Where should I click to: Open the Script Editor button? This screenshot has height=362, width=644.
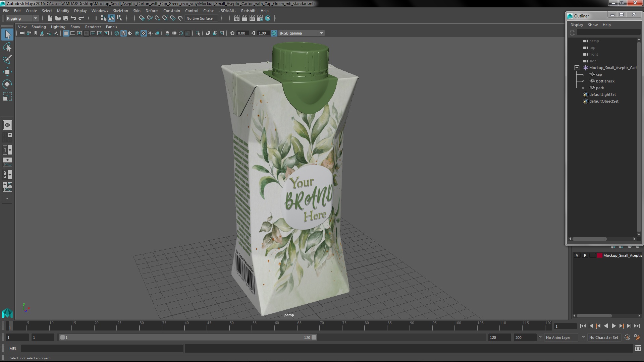[x=638, y=349]
